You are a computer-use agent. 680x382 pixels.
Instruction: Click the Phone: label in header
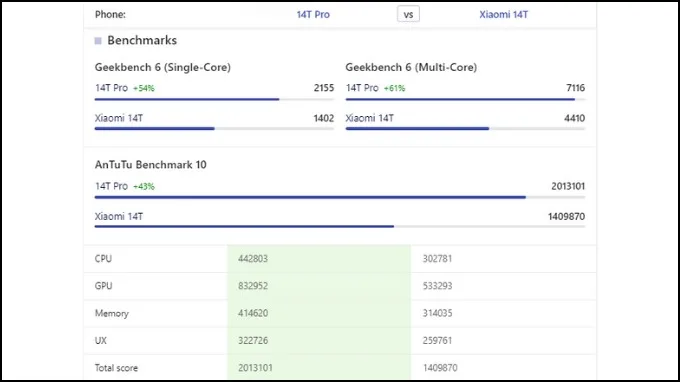pyautogui.click(x=110, y=14)
